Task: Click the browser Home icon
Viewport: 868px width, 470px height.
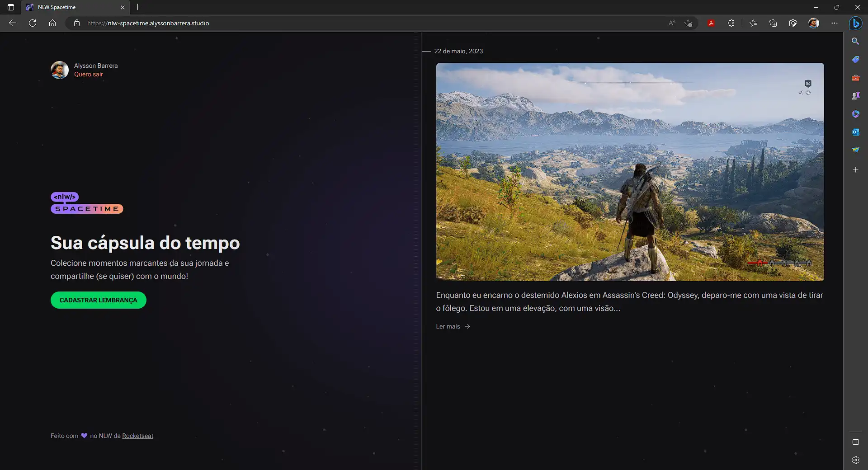Action: (x=52, y=23)
